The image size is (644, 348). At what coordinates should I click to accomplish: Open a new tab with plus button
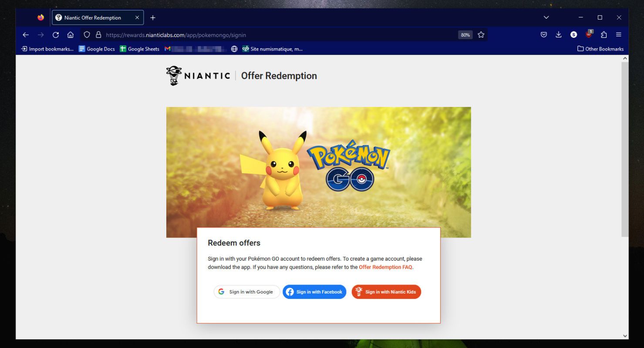click(x=153, y=18)
